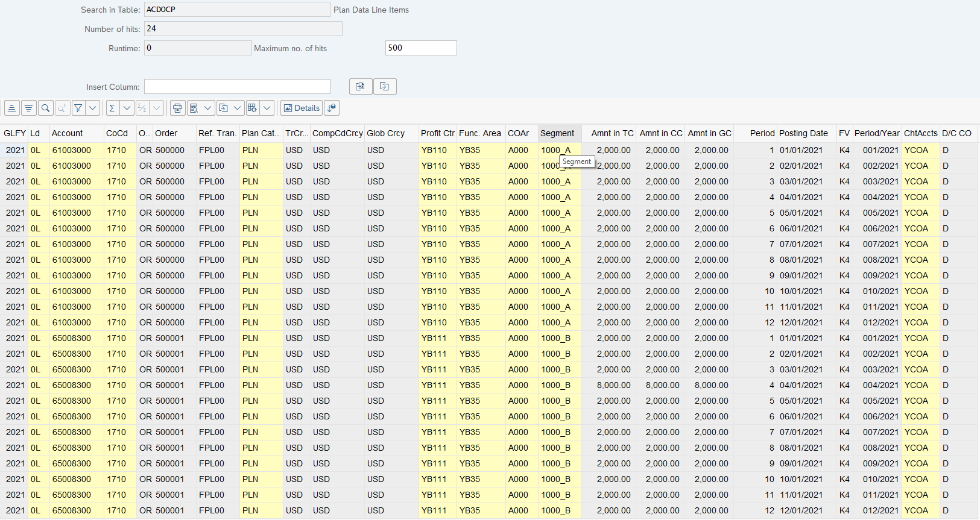Image resolution: width=980 pixels, height=520 pixels.
Task: Click the Plan Data Line Items label
Action: [371, 10]
